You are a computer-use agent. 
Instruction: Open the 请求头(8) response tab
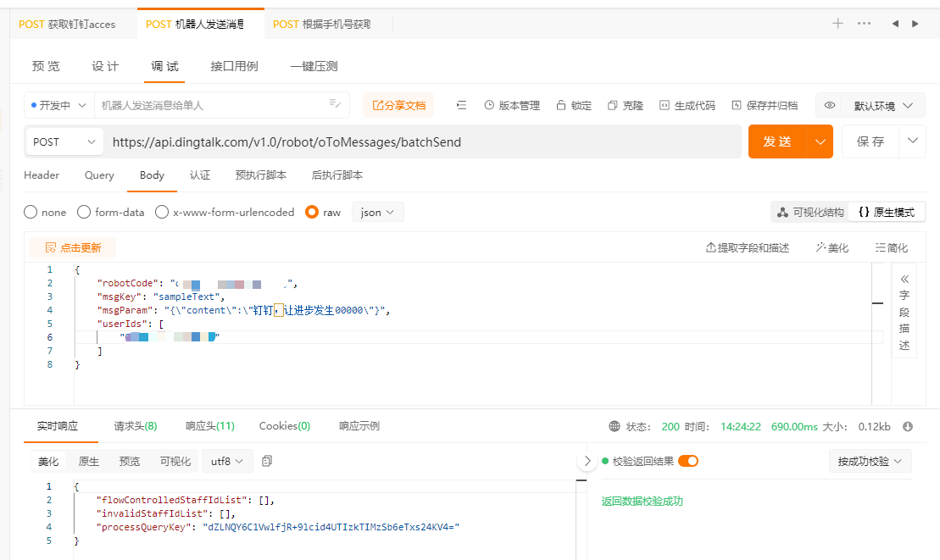pyautogui.click(x=134, y=426)
